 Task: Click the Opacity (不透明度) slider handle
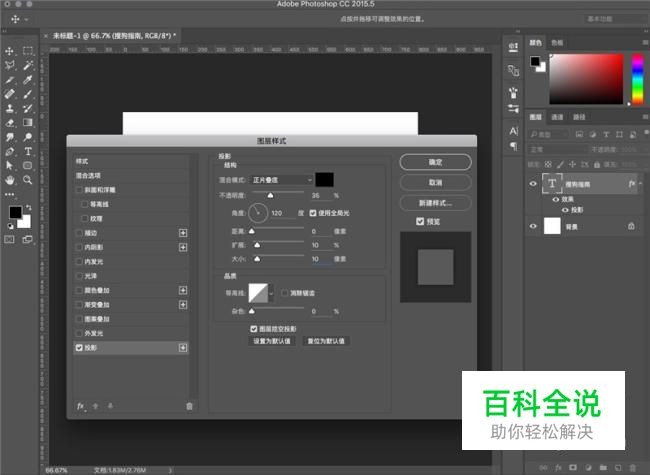pos(271,196)
